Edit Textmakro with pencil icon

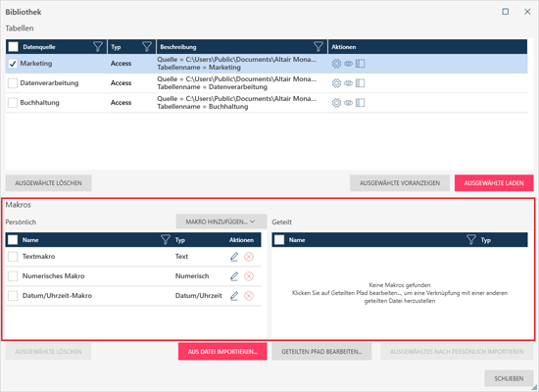[x=234, y=257]
